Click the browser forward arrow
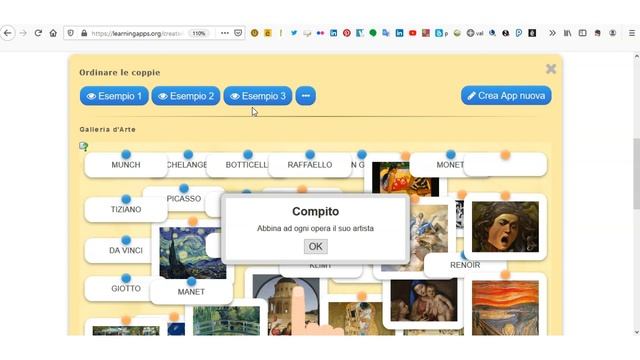This screenshot has height=360, width=640. (x=23, y=33)
